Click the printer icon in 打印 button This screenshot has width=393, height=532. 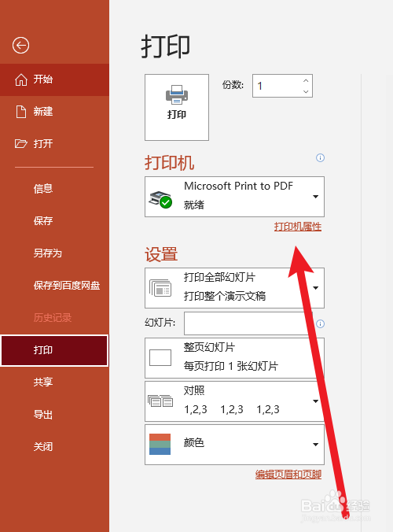click(x=177, y=94)
